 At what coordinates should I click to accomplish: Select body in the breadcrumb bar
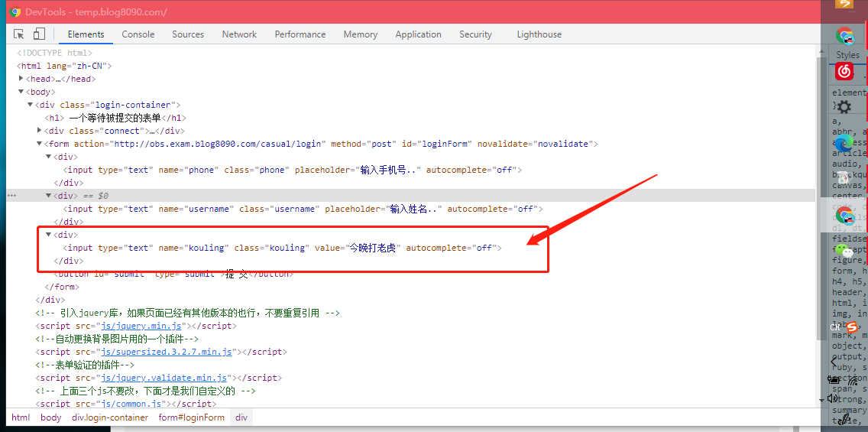50,417
